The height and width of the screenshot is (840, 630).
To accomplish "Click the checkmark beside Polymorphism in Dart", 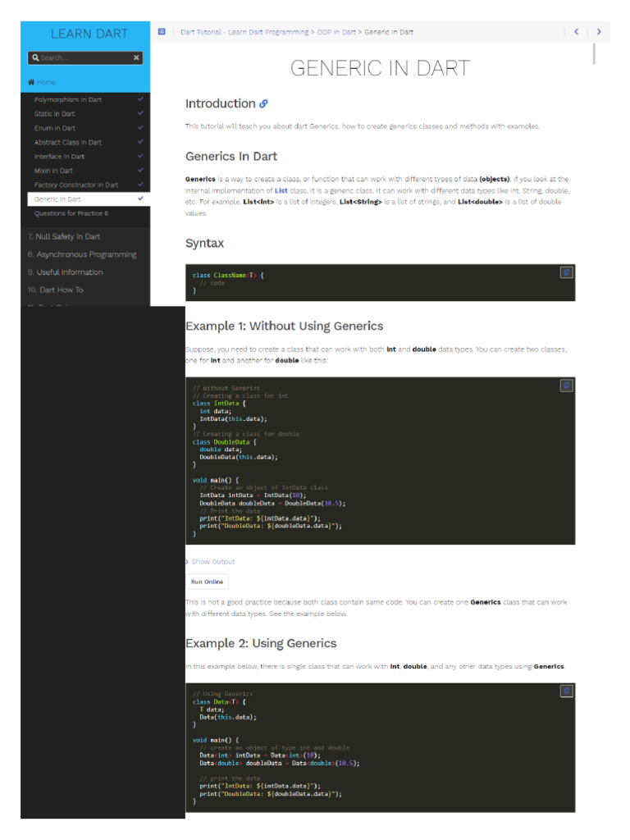I will 140,99.
